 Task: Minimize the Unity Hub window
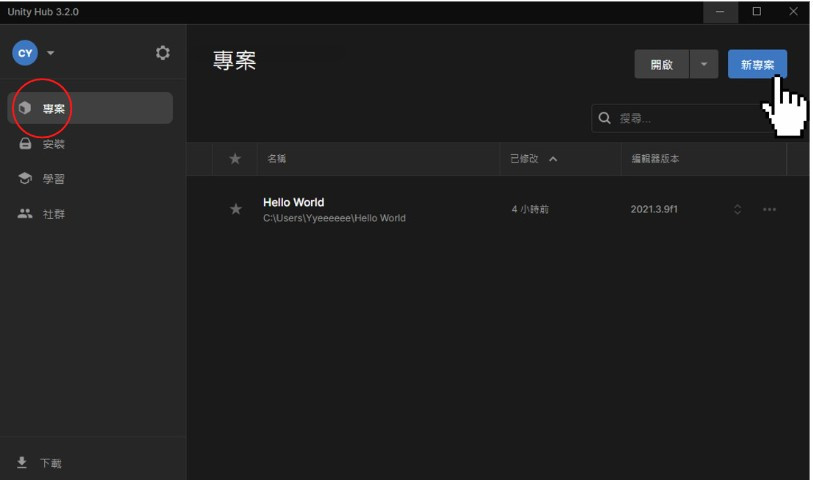(x=720, y=12)
